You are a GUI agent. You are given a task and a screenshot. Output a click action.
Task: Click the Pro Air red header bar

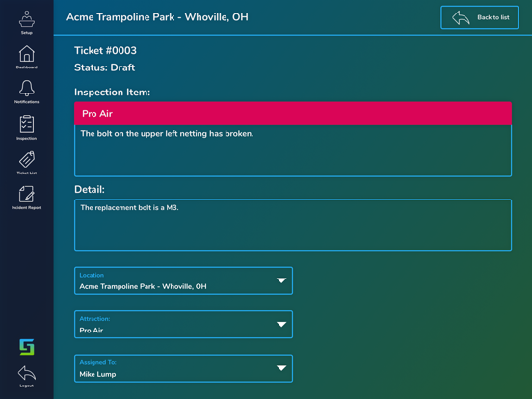(x=293, y=114)
